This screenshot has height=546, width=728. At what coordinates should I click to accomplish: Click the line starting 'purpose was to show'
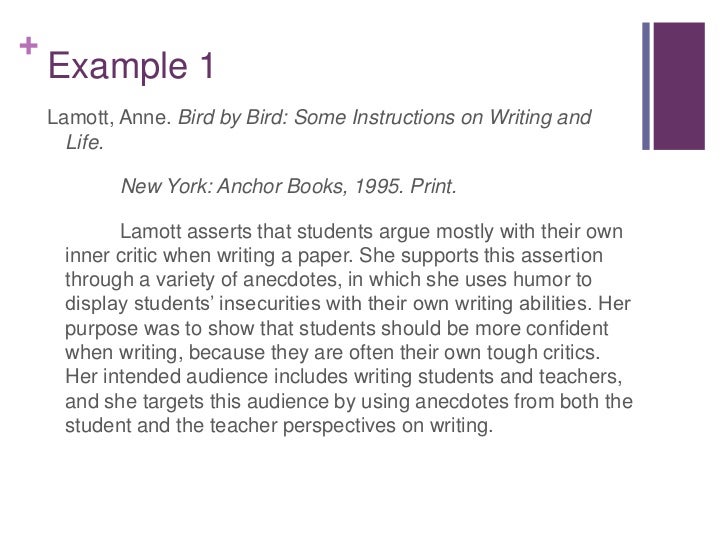click(337, 328)
